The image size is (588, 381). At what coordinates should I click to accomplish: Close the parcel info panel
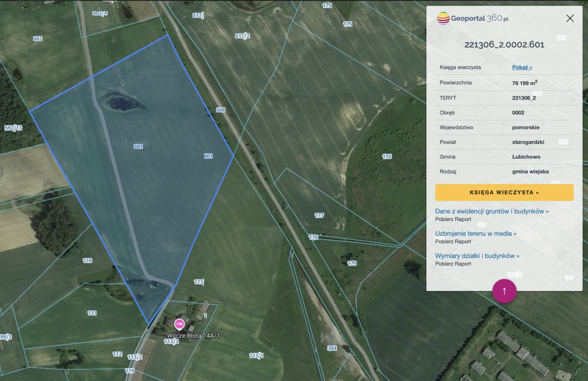click(570, 18)
